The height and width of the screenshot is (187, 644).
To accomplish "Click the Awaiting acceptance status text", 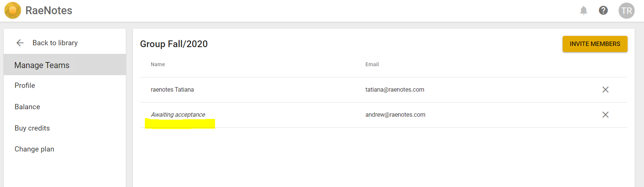I will [178, 115].
